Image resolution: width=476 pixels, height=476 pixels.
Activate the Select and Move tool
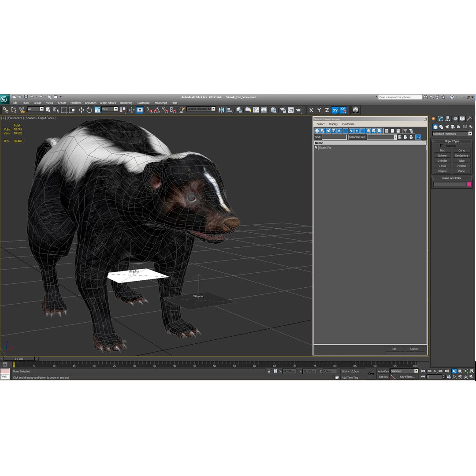tap(81, 110)
